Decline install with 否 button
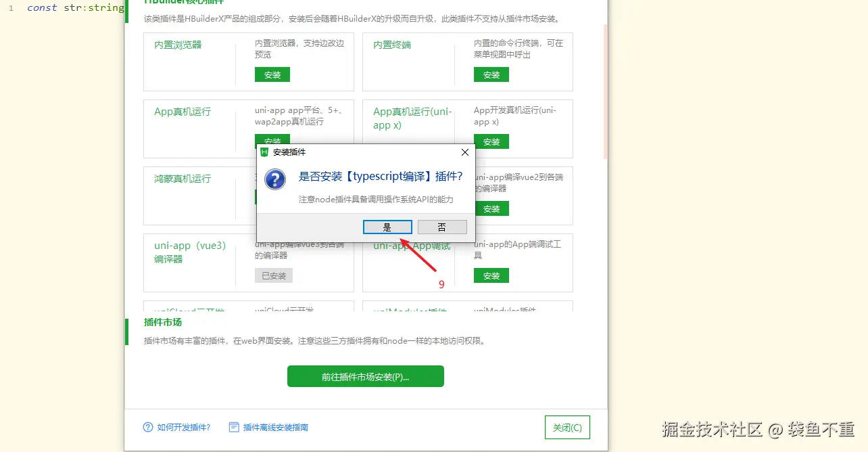The image size is (868, 452). coord(442,227)
